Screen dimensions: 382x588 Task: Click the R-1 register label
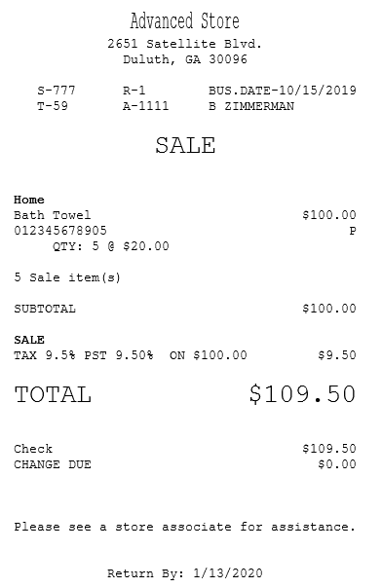(x=134, y=91)
